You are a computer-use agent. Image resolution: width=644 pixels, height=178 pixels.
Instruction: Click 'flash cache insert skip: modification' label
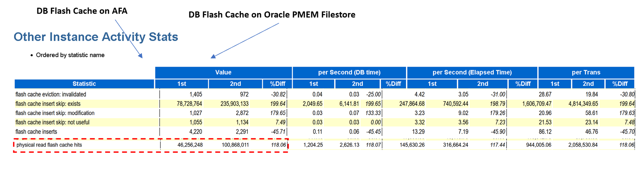55,113
